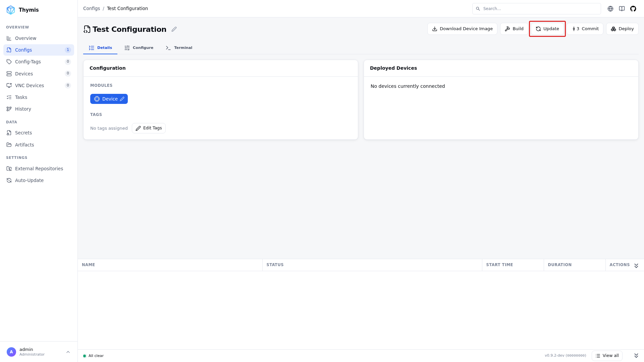The image size is (644, 362).
Task: Click the All clear status indicator
Action: click(x=93, y=356)
